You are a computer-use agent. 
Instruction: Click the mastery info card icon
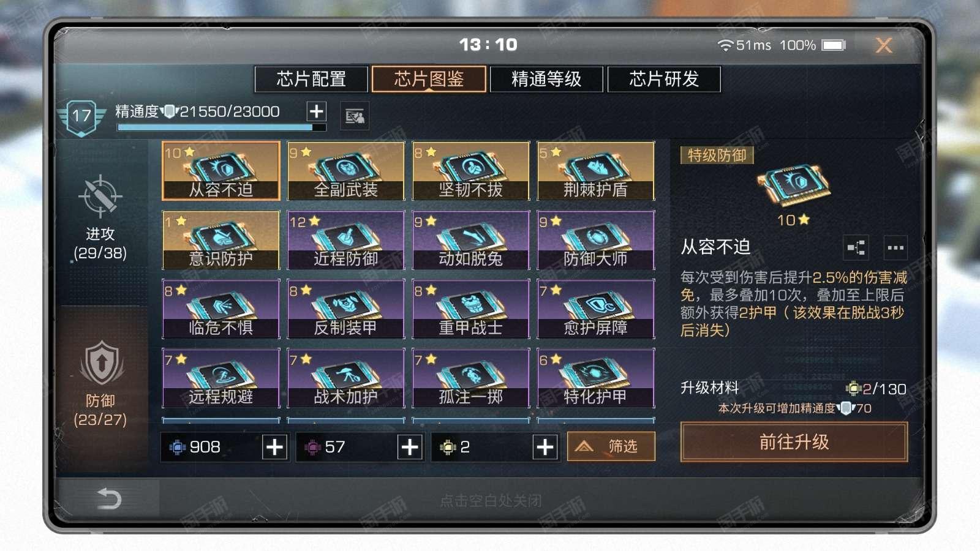tap(355, 116)
